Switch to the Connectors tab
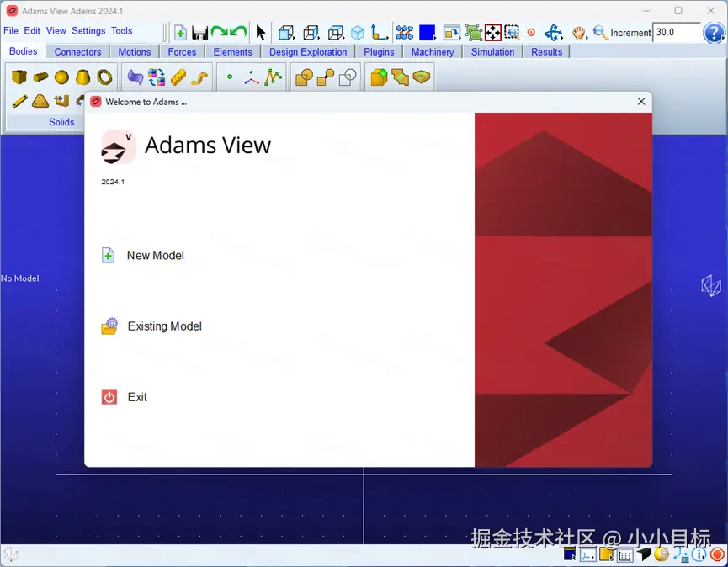 click(77, 51)
